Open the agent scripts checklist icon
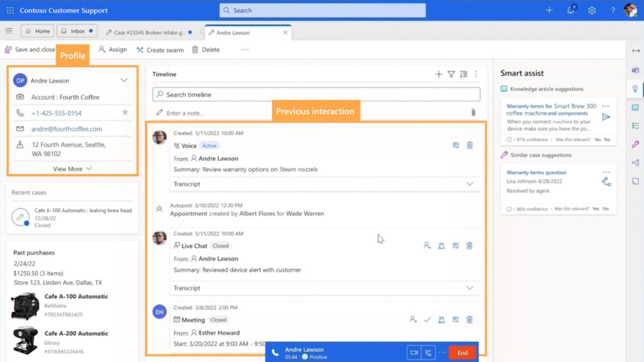The width and height of the screenshot is (644, 362). (x=635, y=124)
